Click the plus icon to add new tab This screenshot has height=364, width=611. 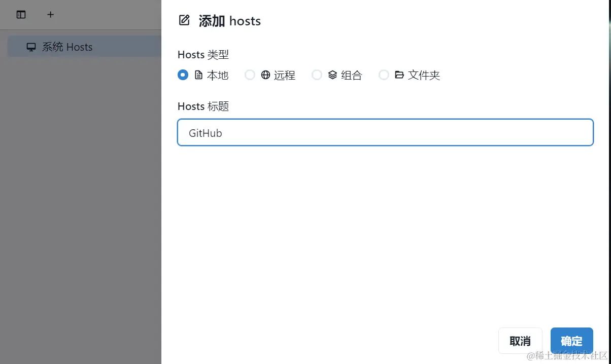(50, 14)
